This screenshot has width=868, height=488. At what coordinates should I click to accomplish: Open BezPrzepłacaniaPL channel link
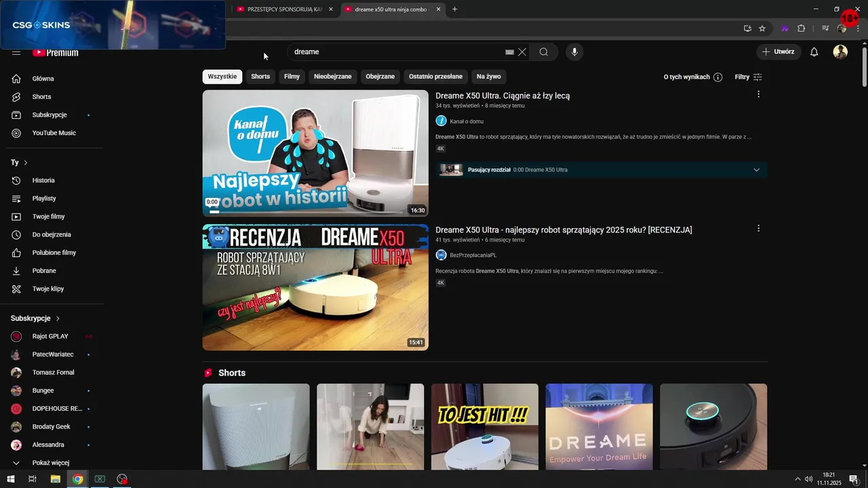(x=473, y=256)
